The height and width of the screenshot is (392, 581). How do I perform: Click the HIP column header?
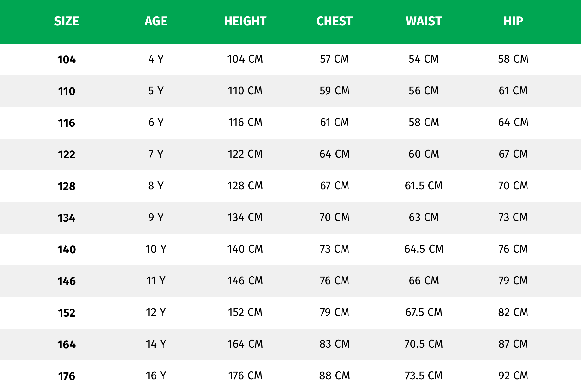click(x=513, y=21)
